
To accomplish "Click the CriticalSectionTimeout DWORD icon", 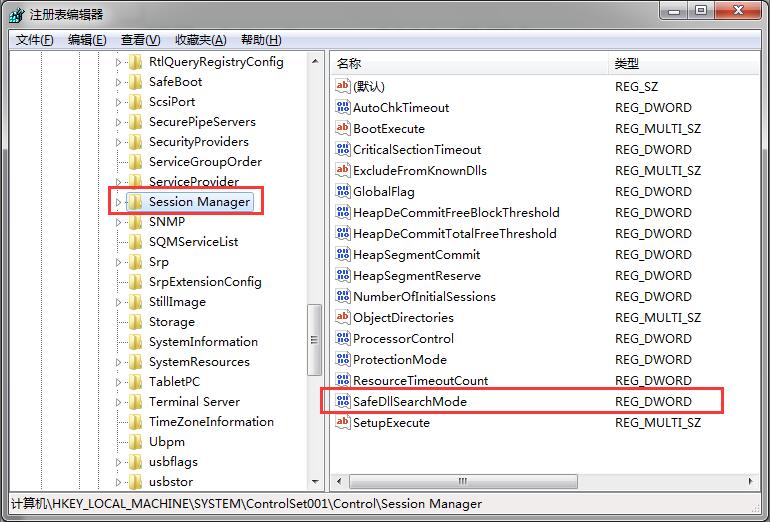I will (342, 149).
